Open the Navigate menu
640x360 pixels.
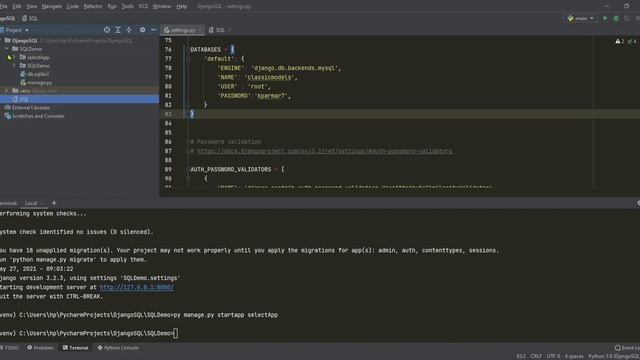click(x=52, y=6)
